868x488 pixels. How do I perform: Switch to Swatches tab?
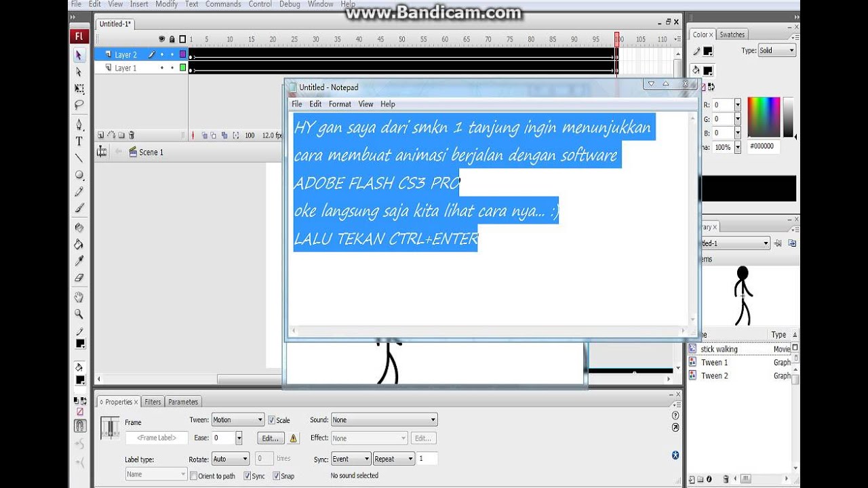pyautogui.click(x=732, y=35)
